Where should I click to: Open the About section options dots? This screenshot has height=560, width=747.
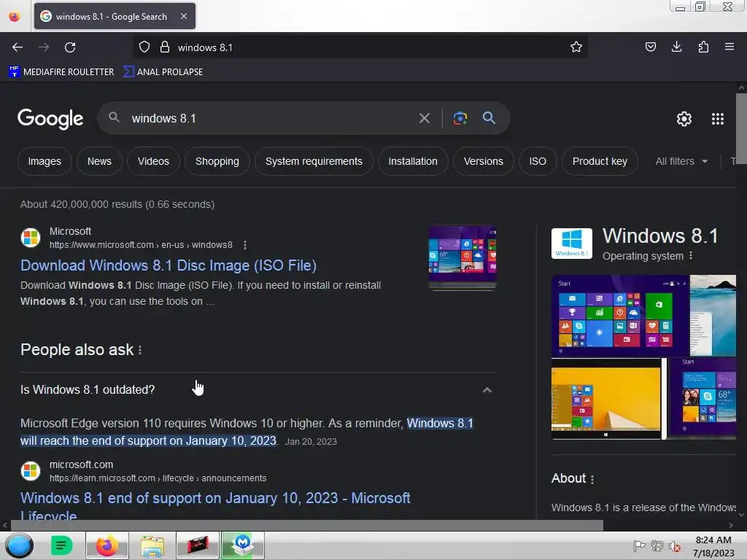pos(592,479)
